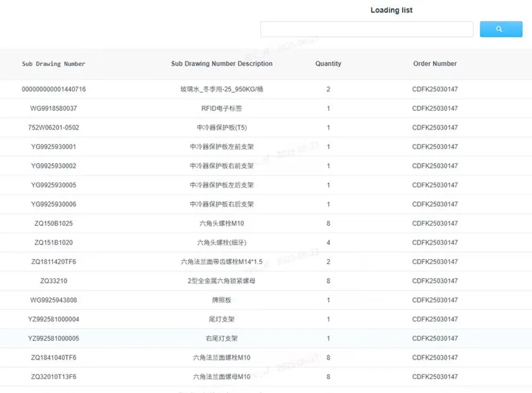Select the Loading list title text
Image resolution: width=532 pixels, height=393 pixels.
tap(391, 10)
